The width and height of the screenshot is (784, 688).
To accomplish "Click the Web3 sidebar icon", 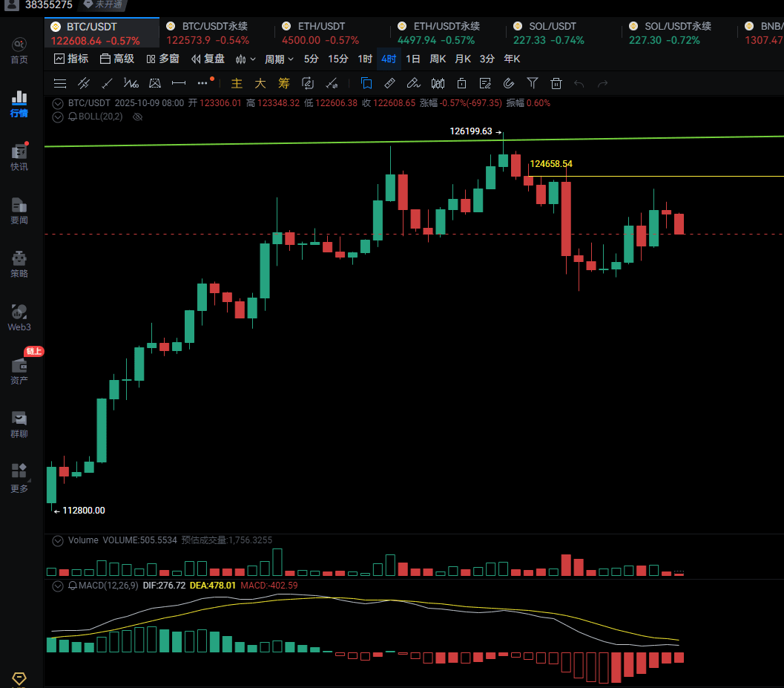I will click(19, 317).
